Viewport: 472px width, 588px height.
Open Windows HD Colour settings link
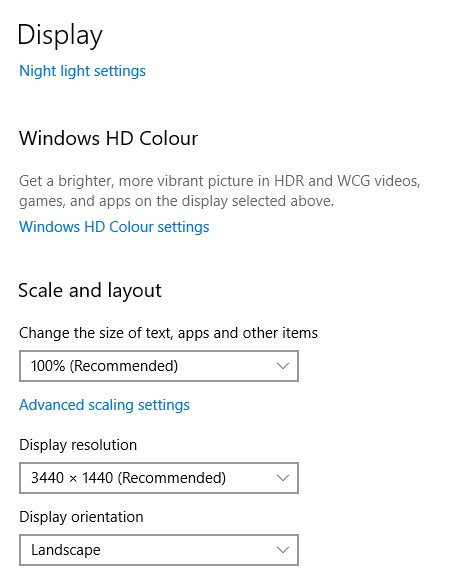[114, 227]
